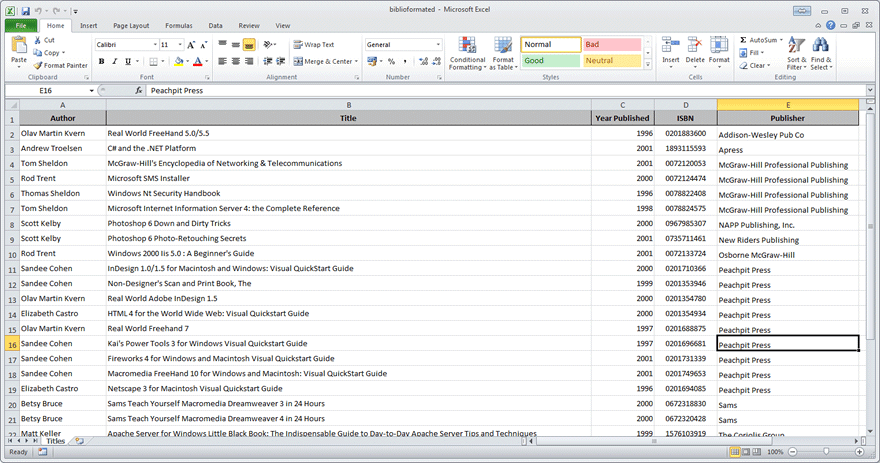
Task: Click the formula bar with Peachpit Press
Action: tap(505, 90)
